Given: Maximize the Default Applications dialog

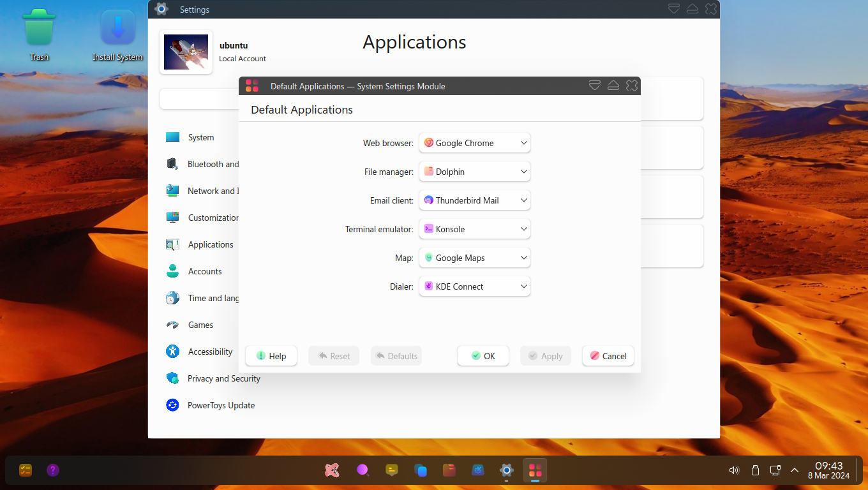Looking at the screenshot, I should pos(613,85).
